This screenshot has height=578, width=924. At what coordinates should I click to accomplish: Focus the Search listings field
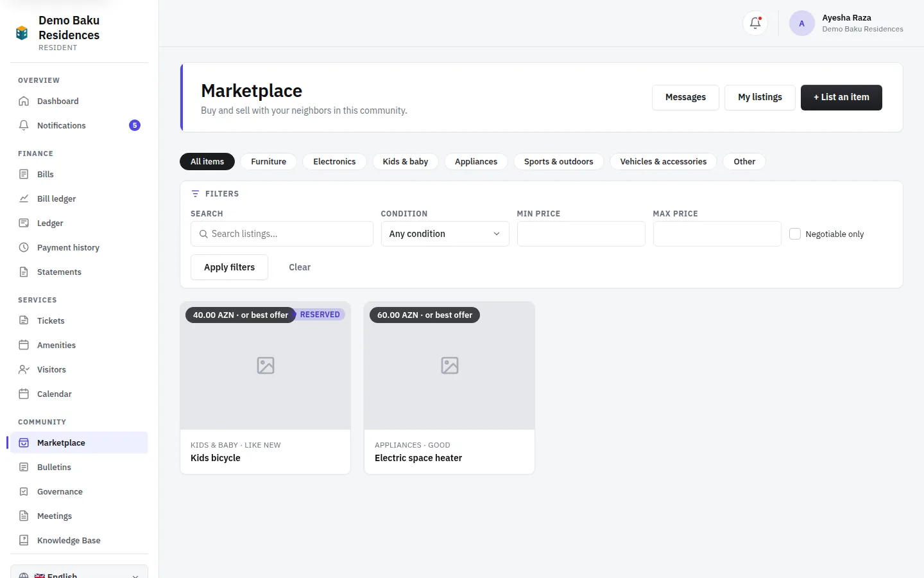pyautogui.click(x=282, y=234)
